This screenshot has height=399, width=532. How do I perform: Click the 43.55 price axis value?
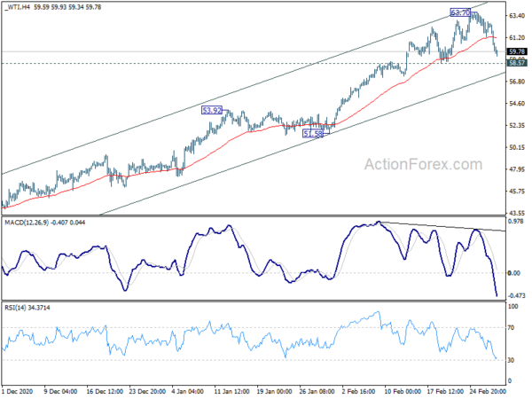coord(519,213)
